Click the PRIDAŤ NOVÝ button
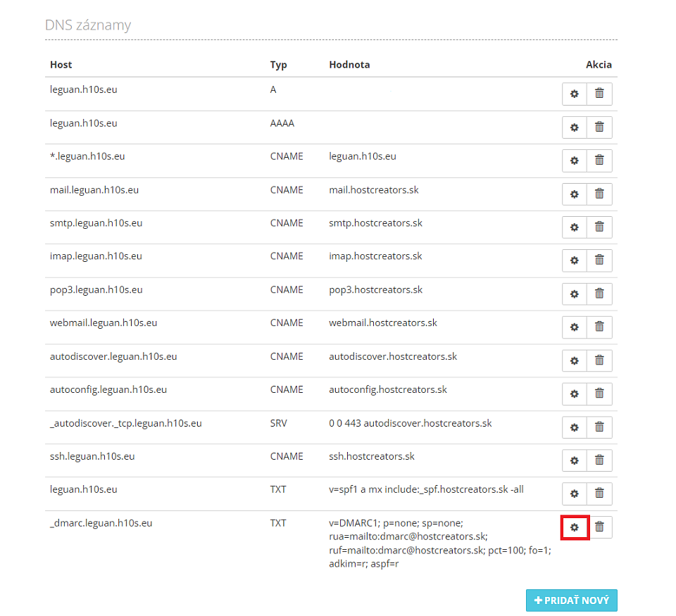 571,600
